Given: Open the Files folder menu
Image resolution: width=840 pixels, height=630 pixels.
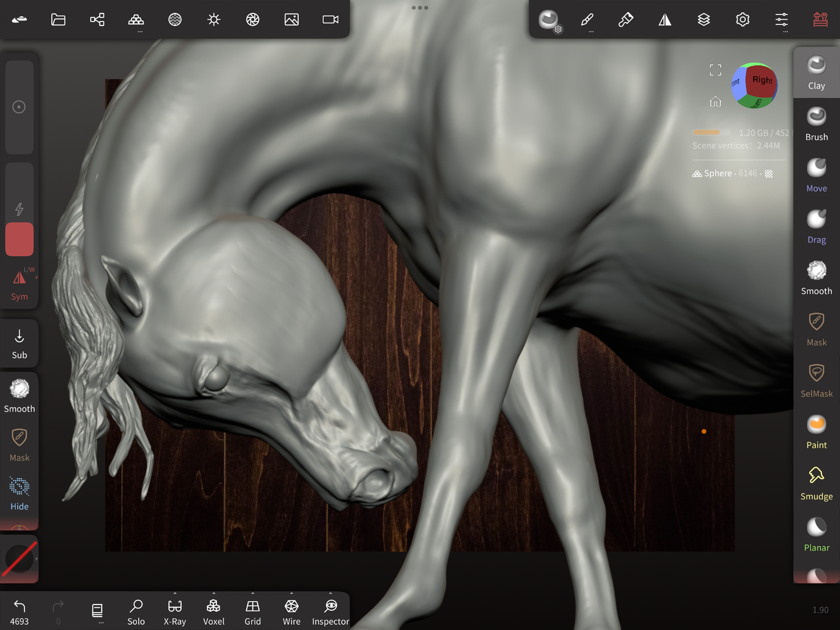Looking at the screenshot, I should [58, 20].
